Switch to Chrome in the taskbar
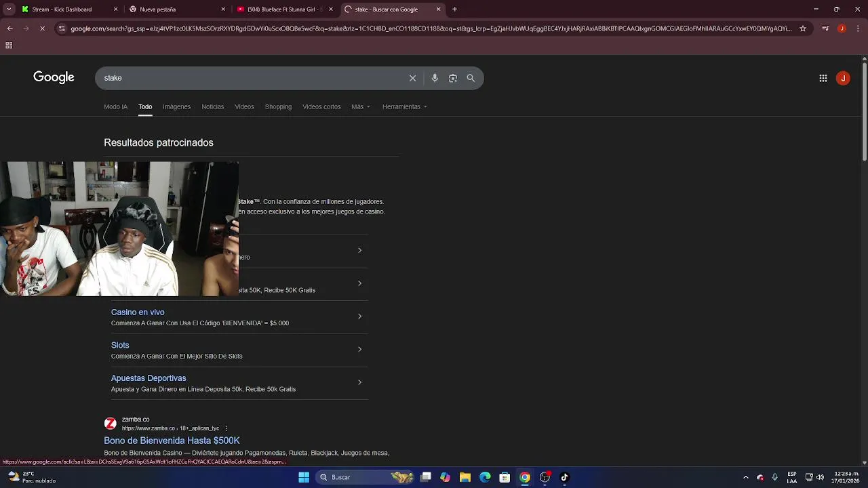Screen dimensions: 868x488 (x=525, y=477)
